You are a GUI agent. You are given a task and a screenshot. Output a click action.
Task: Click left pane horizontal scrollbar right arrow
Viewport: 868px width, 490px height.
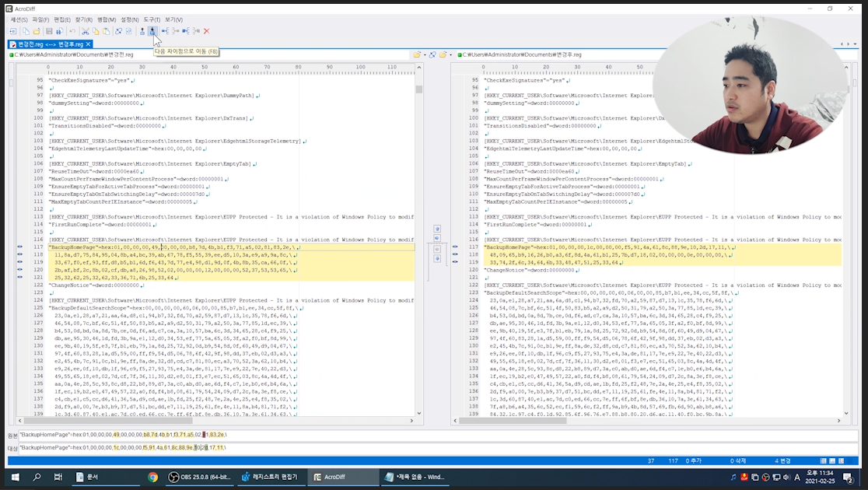pos(411,421)
